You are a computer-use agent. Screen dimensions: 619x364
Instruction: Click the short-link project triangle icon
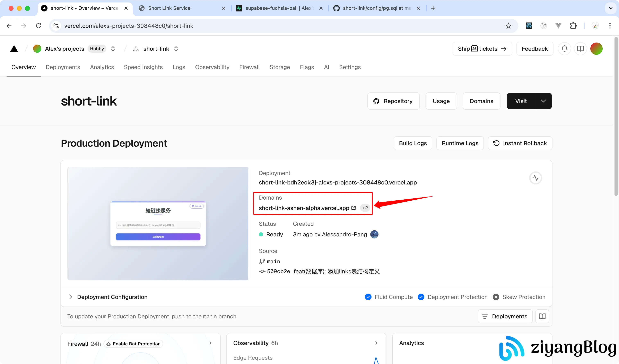136,49
